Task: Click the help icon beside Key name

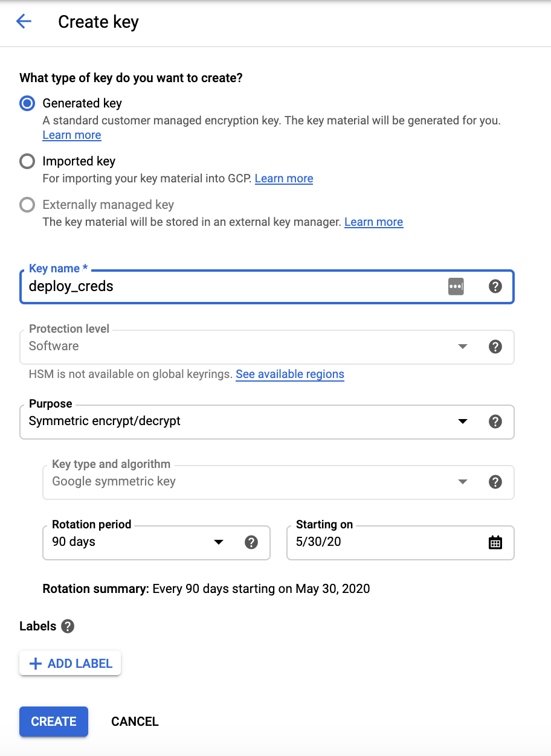Action: click(495, 286)
